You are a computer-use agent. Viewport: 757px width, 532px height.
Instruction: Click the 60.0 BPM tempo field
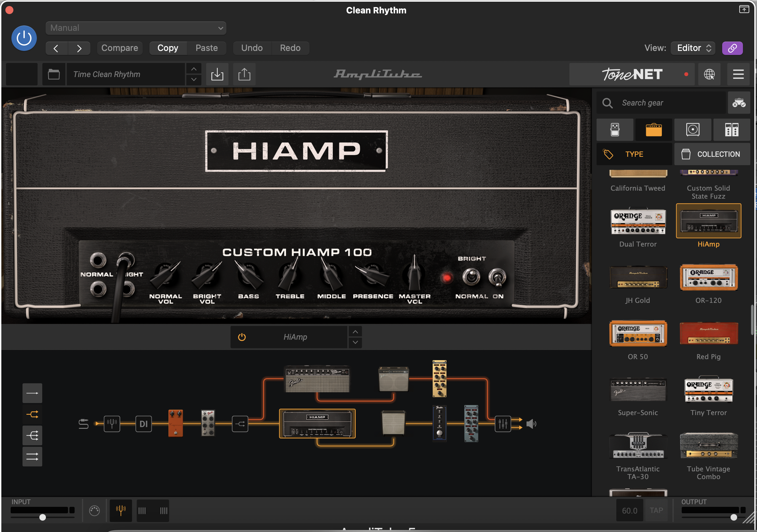click(630, 511)
